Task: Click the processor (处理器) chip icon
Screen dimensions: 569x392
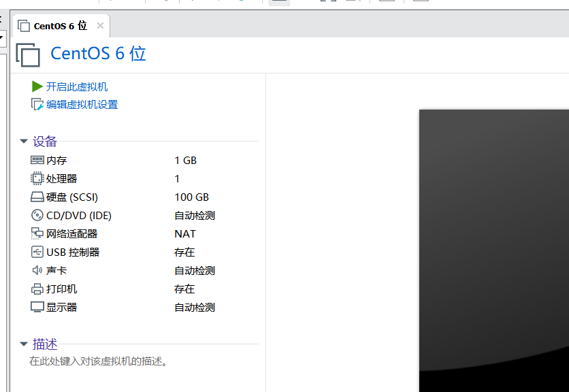Action: click(37, 178)
